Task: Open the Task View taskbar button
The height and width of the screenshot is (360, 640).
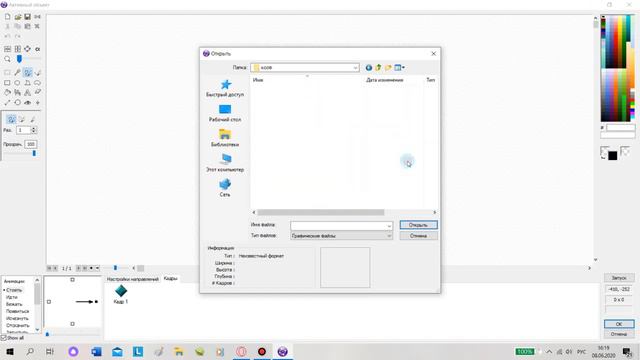Action: click(x=50, y=351)
